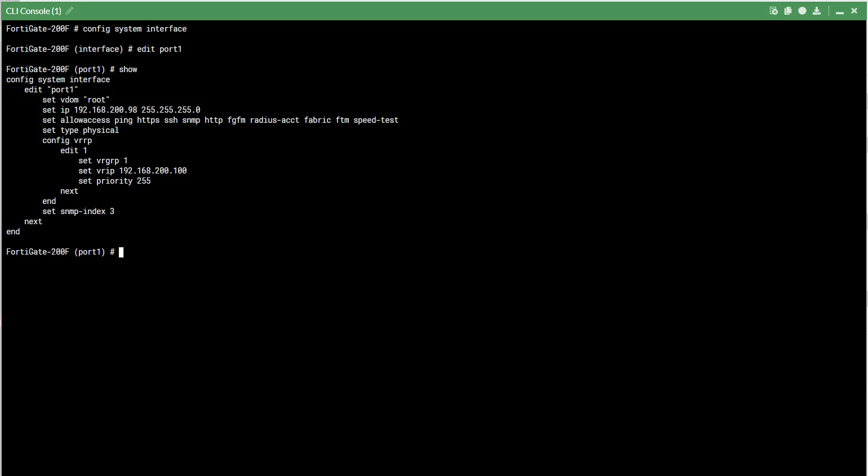Click the 'set vrip 192.168.200.100' line
Screen dimensions: 868x476
[x=132, y=171]
